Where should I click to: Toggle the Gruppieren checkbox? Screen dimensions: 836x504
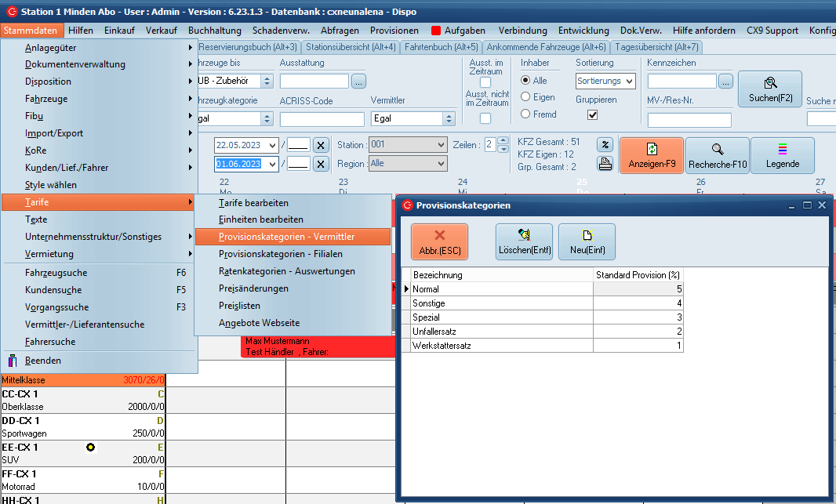point(593,114)
